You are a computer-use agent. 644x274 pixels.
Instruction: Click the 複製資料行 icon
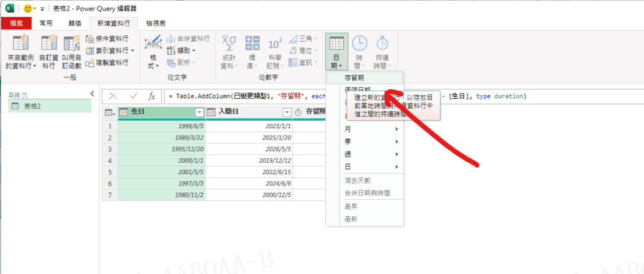[x=90, y=62]
